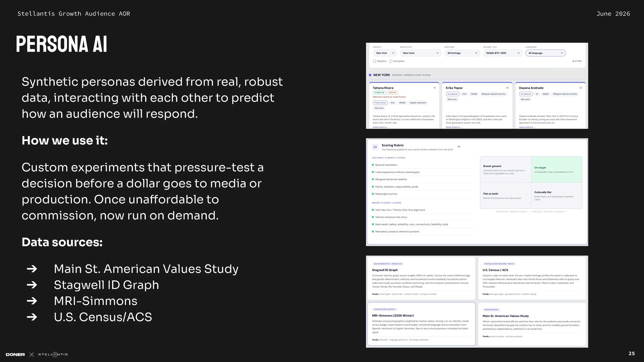
Task: Click the arrow beside Stagwell ID Graph bullet
Action: (32, 285)
